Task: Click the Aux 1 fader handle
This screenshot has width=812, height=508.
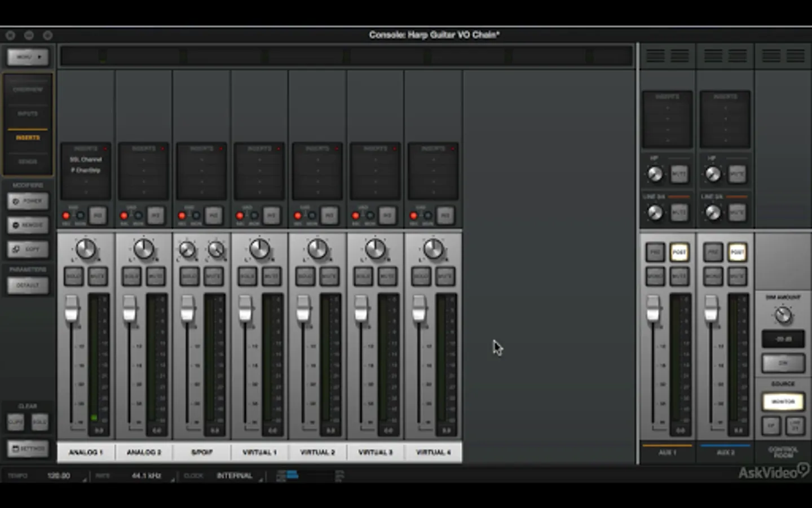Action: 653,308
